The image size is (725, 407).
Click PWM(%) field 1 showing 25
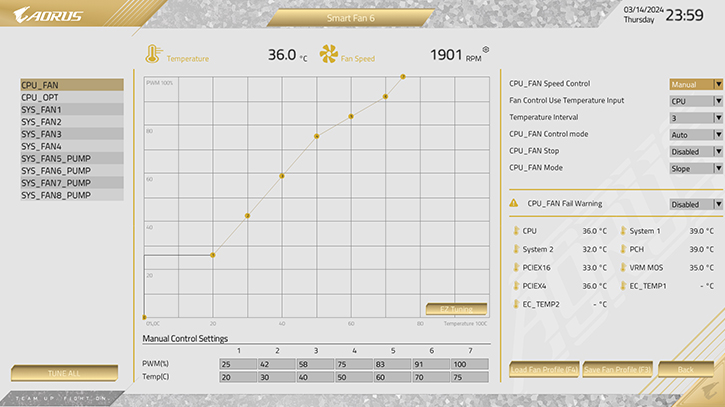click(238, 364)
